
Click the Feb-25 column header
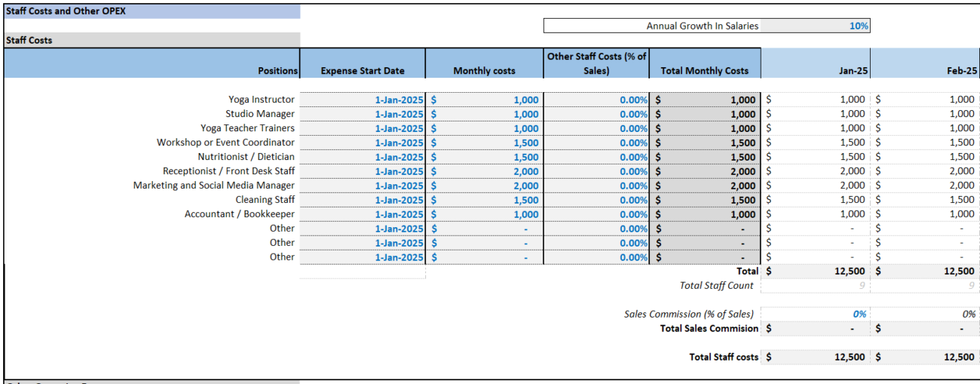926,63
